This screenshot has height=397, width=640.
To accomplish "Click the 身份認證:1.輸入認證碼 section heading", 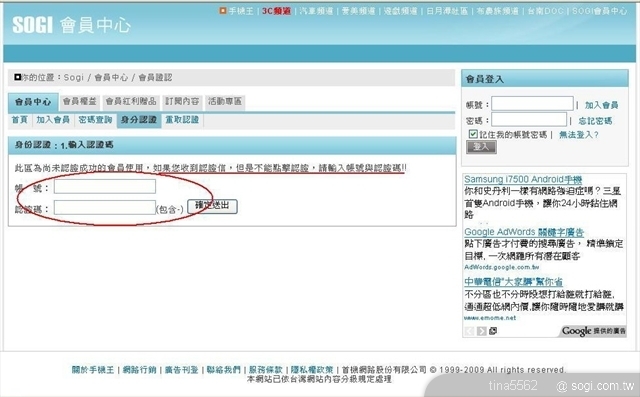I will pyautogui.click(x=64, y=145).
